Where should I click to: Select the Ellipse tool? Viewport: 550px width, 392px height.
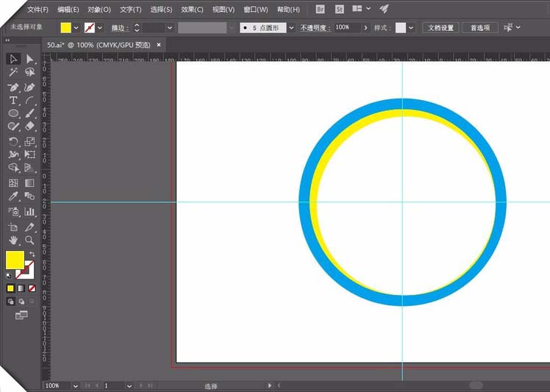click(13, 113)
